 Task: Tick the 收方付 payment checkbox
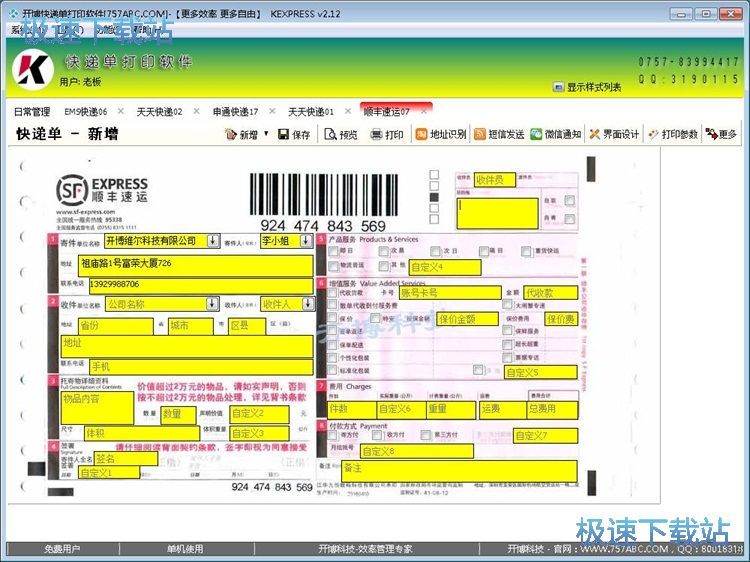click(378, 435)
